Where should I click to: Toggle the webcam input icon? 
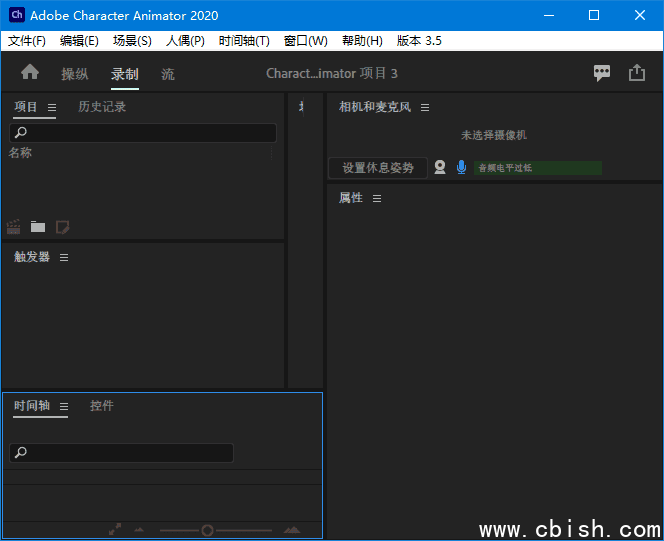(x=440, y=167)
